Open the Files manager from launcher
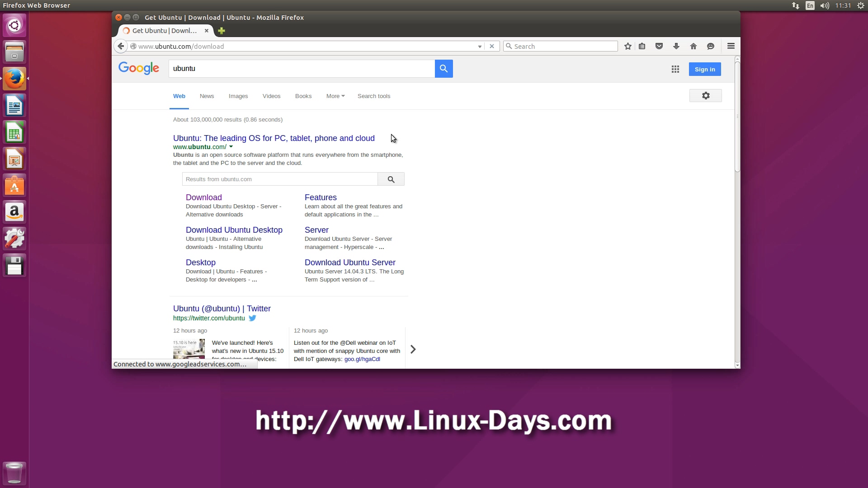 14,52
